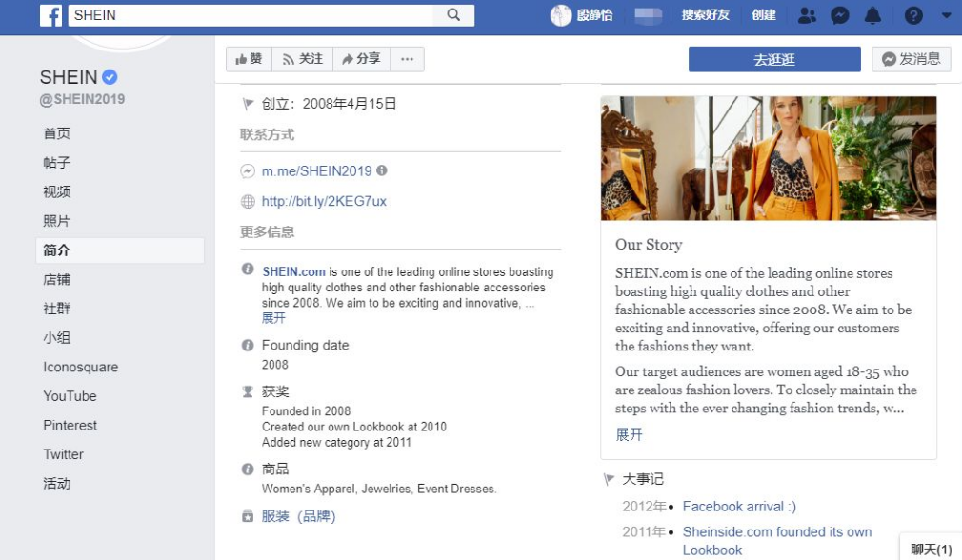Select 简介 in sidebar
This screenshot has width=962, height=560.
pos(120,250)
